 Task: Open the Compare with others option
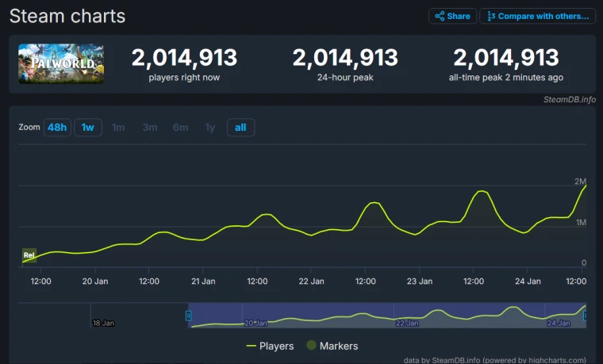click(537, 16)
